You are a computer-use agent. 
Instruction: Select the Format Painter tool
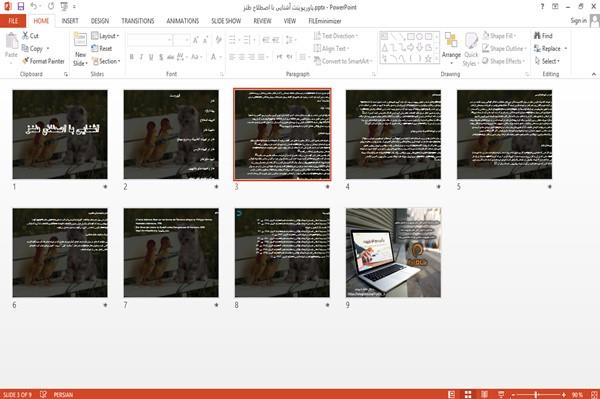tap(43, 61)
